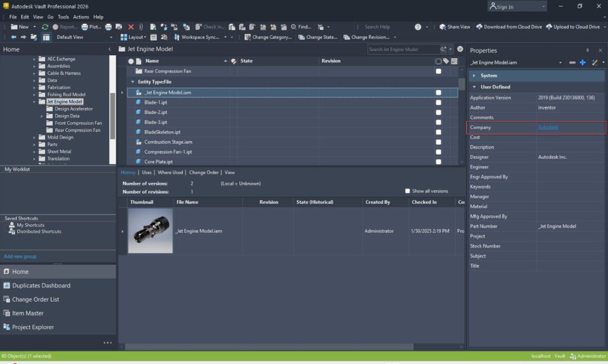Click the Add new group link

(20, 257)
